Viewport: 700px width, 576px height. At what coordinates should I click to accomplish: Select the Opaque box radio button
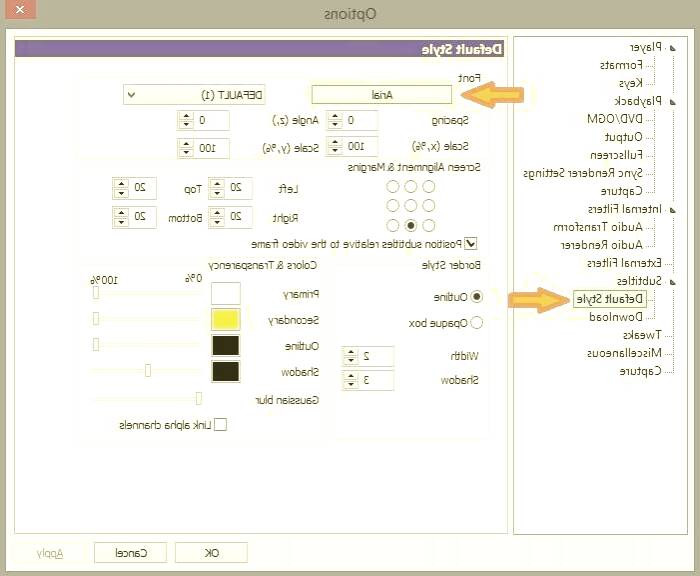(475, 322)
